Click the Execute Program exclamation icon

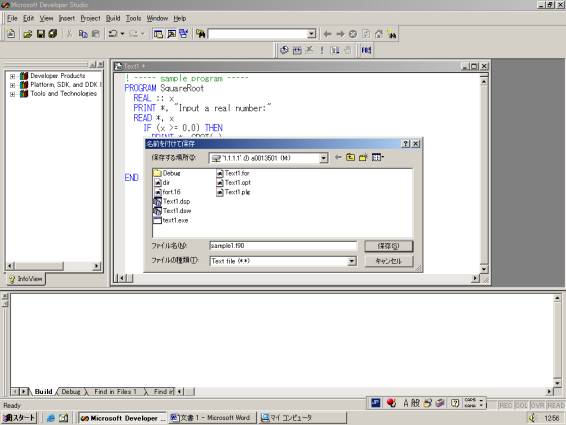[x=322, y=50]
